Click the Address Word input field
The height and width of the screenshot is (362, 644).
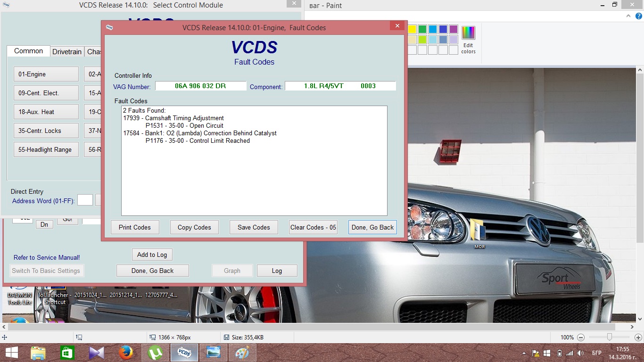(85, 200)
